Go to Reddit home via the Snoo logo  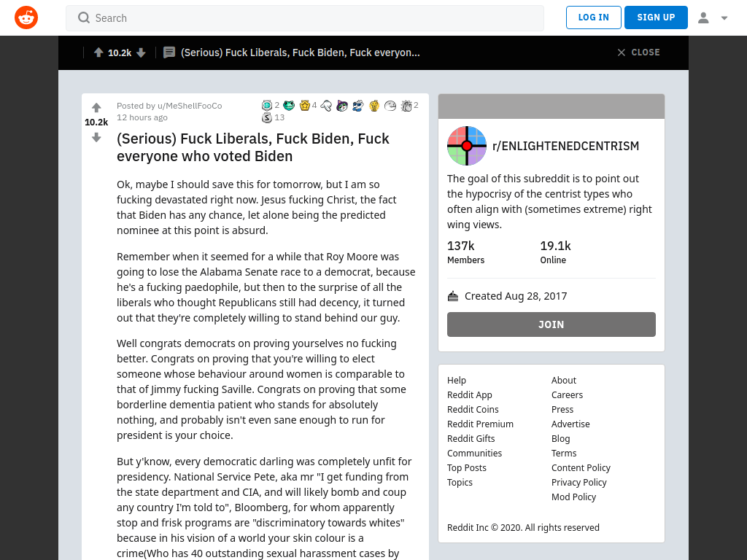26,17
